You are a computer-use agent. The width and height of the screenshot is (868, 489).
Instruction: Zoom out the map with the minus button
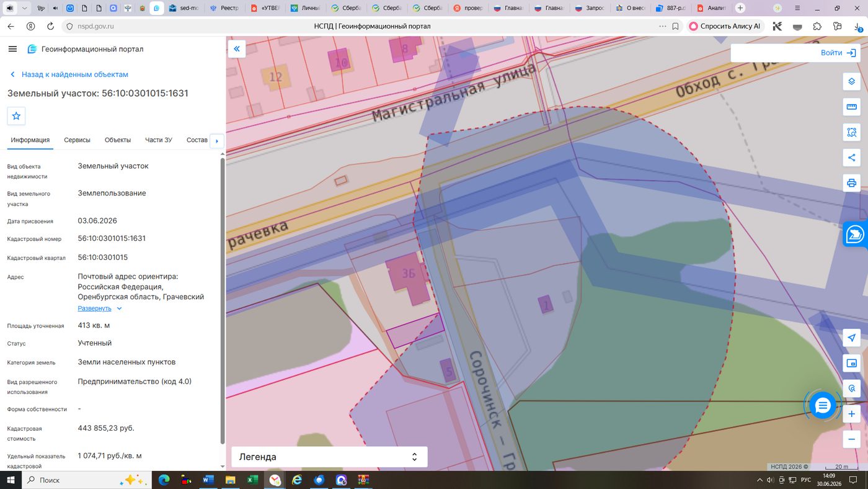[x=852, y=439]
